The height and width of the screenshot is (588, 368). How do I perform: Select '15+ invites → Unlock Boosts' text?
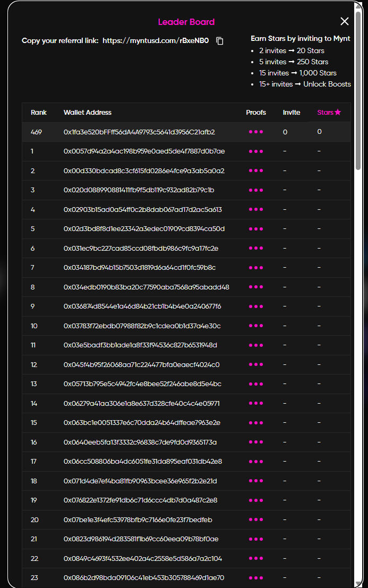[305, 84]
